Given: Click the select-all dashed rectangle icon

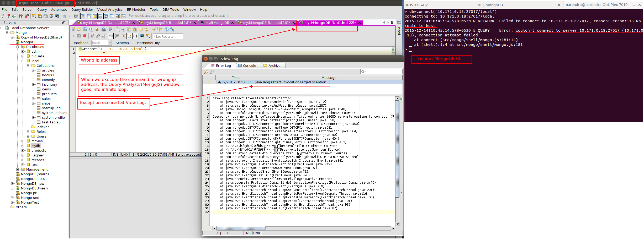Looking at the screenshot, I should point(118,29).
